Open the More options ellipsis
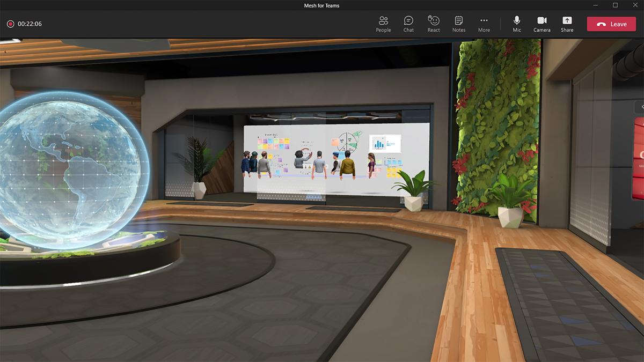 tap(484, 23)
